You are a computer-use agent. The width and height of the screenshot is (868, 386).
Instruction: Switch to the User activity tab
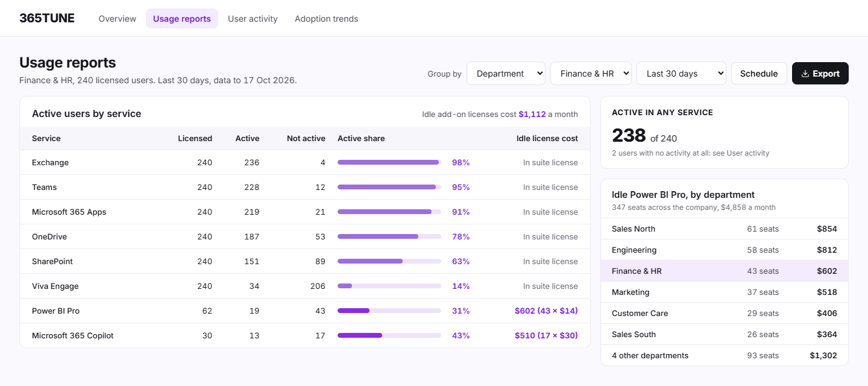point(253,19)
